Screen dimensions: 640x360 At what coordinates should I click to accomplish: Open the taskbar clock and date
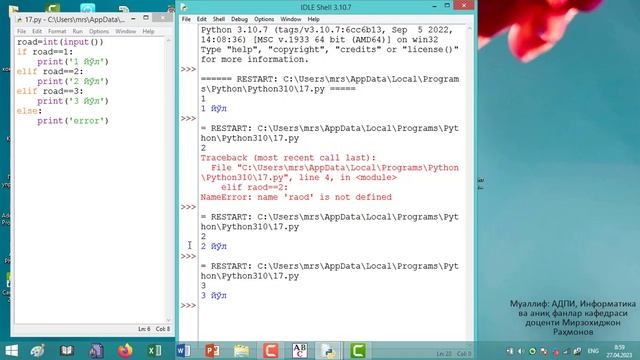[x=619, y=351]
